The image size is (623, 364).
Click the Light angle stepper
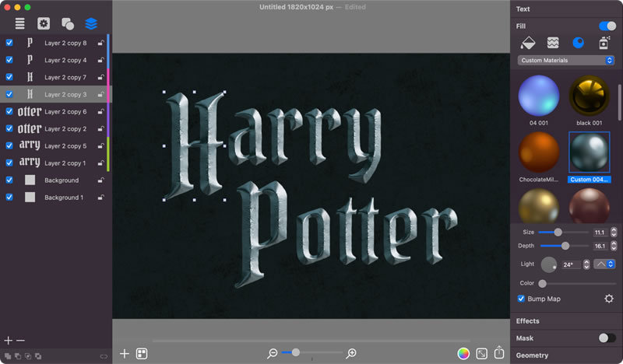point(586,264)
